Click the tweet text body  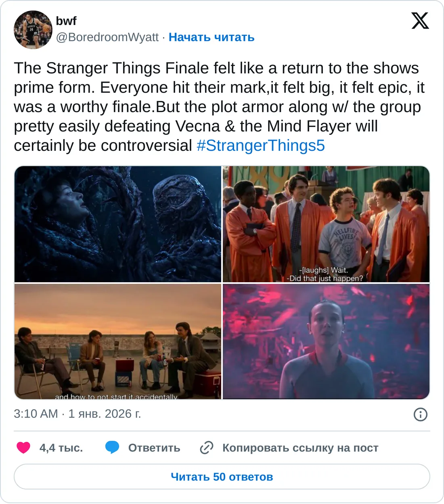pyautogui.click(x=219, y=107)
